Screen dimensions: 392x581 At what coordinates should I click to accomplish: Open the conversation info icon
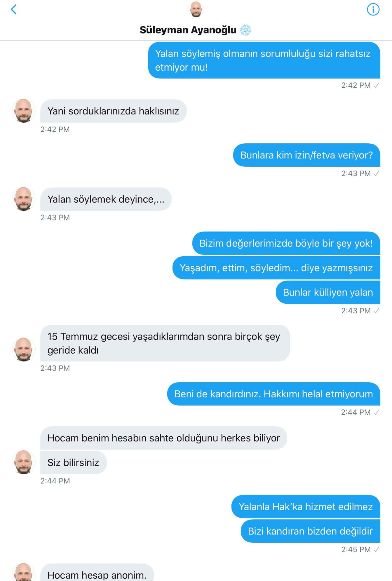pos(373,9)
